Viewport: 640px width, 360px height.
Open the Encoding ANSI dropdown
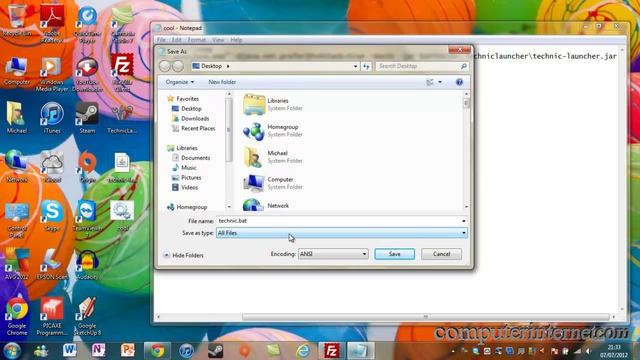pos(333,254)
